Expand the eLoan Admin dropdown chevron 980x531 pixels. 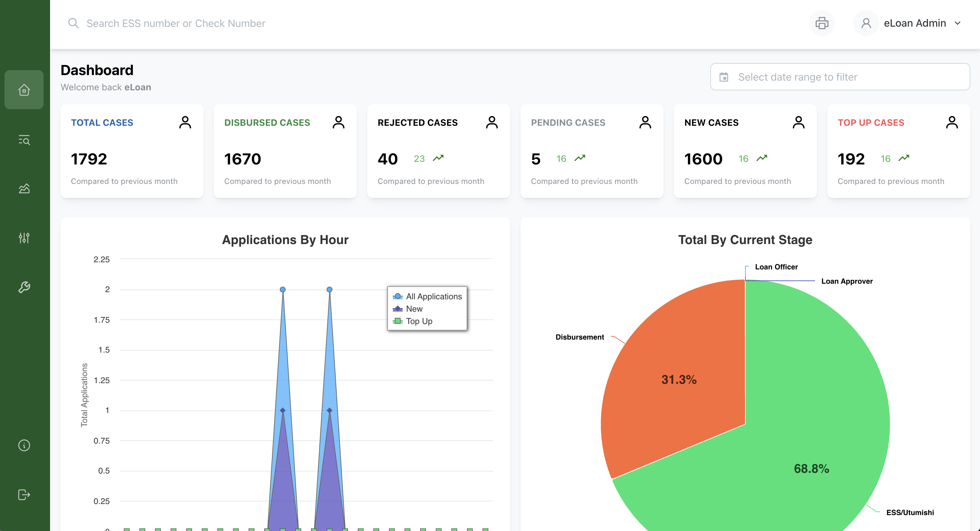coord(958,23)
